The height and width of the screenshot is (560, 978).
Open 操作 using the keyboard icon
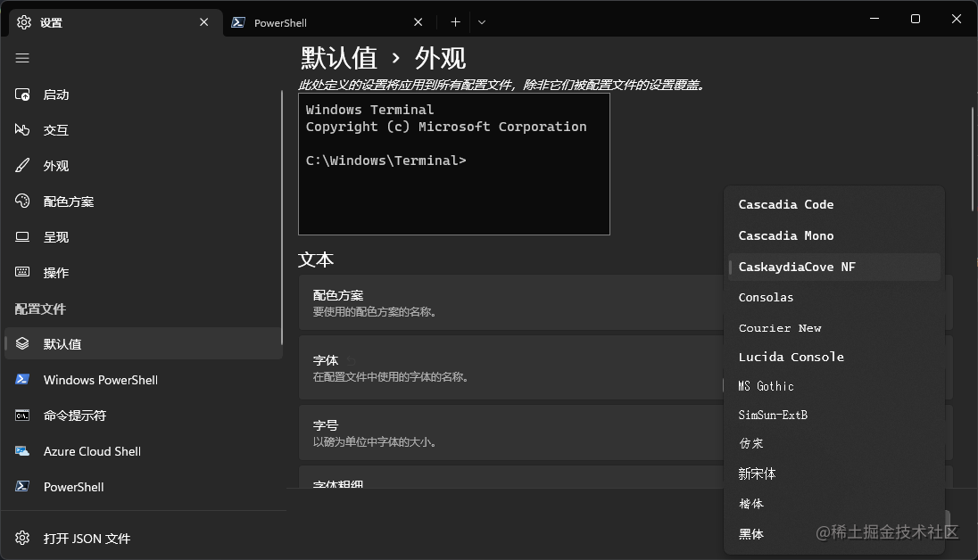[22, 272]
